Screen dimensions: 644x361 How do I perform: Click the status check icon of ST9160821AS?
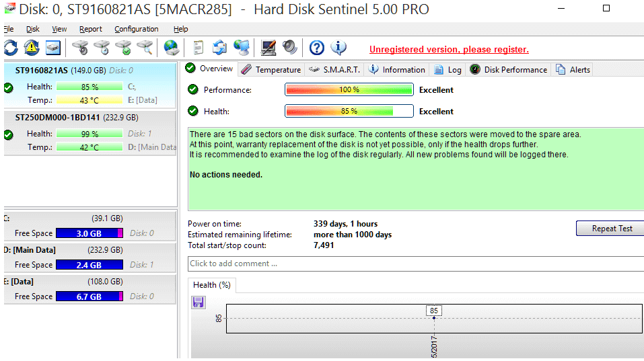[8, 88]
